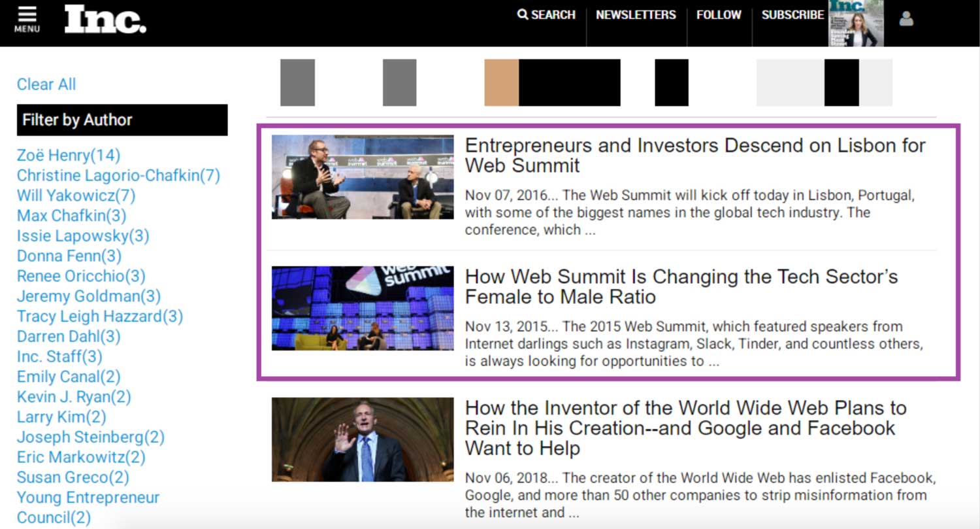Image resolution: width=980 pixels, height=529 pixels.
Task: Filter by author Kevin J. Ryan
Action: [x=74, y=398]
